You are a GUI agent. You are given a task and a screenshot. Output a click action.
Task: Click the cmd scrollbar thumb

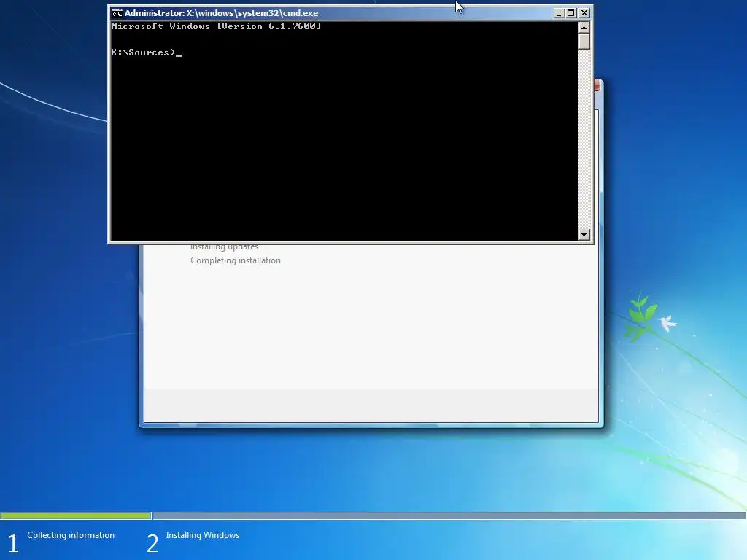pyautogui.click(x=584, y=41)
